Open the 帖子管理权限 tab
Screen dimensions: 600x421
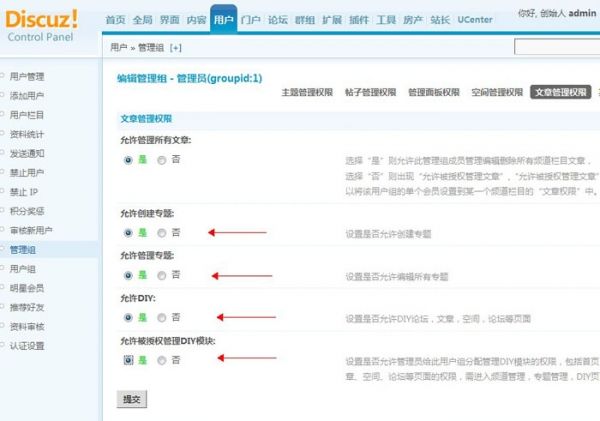tap(371, 92)
